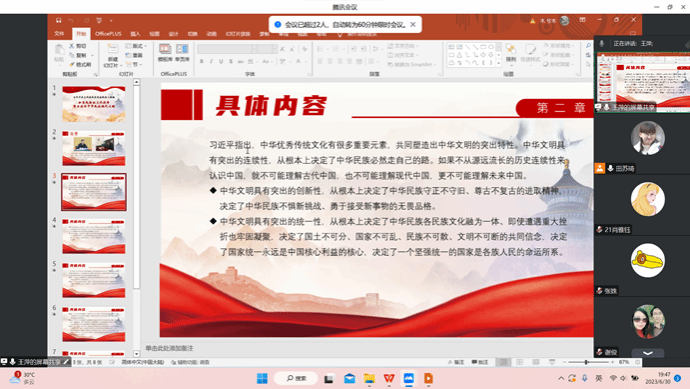Open the 形状填充 (Shape Fill) dropdown
The width and height of the screenshot is (690, 389).
(x=559, y=46)
